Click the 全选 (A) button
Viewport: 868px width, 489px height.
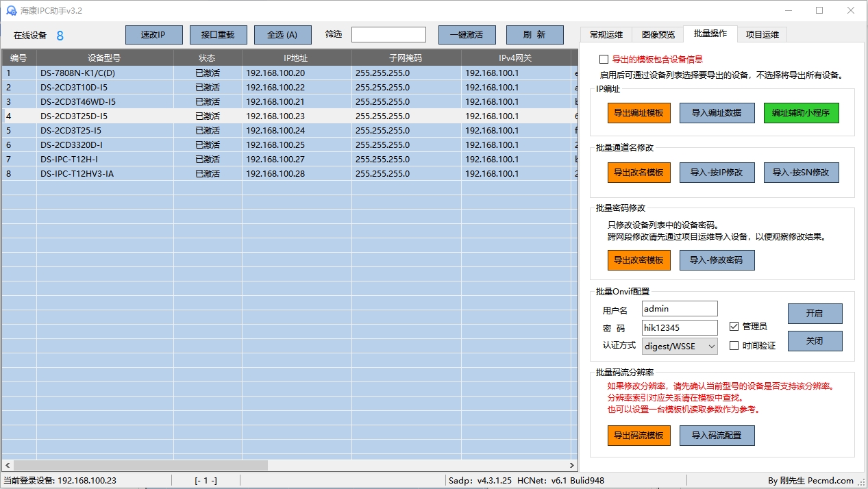coord(282,35)
